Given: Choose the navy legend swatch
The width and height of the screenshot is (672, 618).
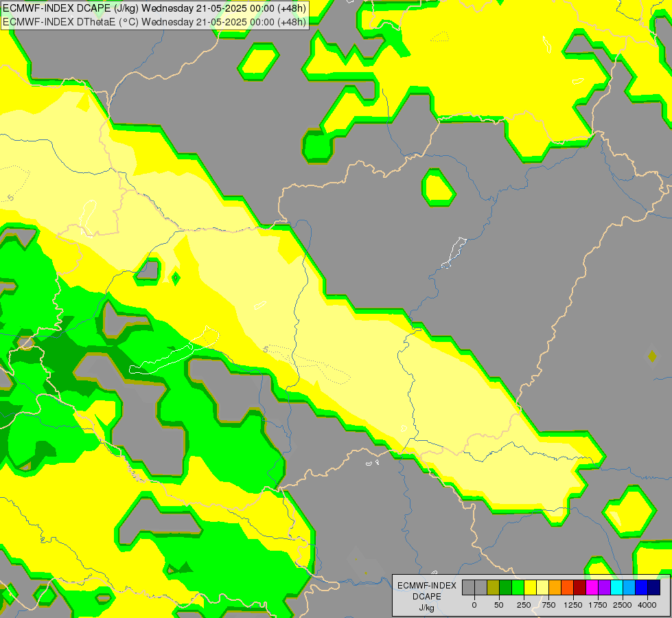Looking at the screenshot, I should [x=654, y=588].
